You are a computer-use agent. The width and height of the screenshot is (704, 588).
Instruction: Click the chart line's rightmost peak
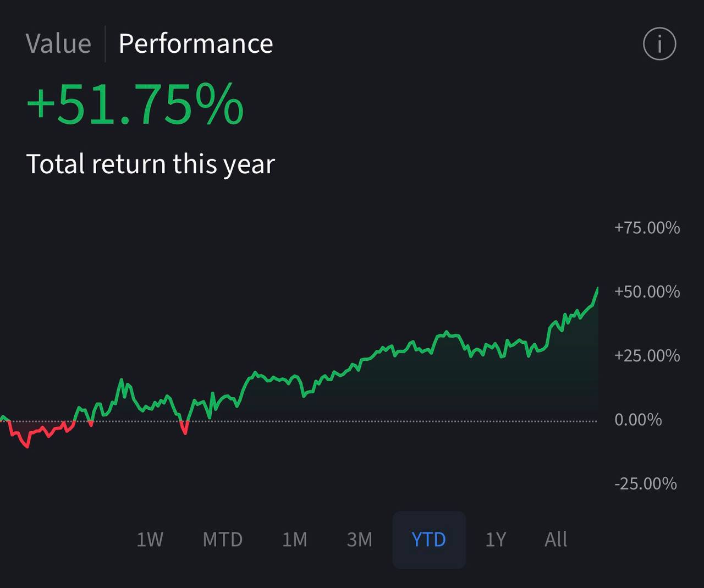597,289
